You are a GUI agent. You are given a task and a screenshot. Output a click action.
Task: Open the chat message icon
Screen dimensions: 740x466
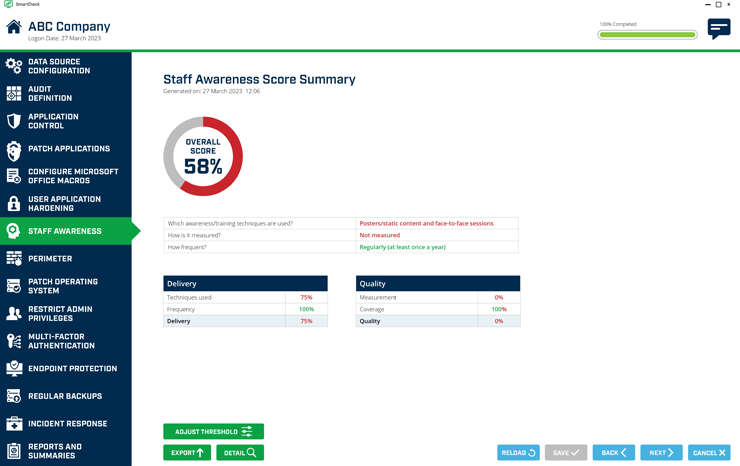coord(718,29)
